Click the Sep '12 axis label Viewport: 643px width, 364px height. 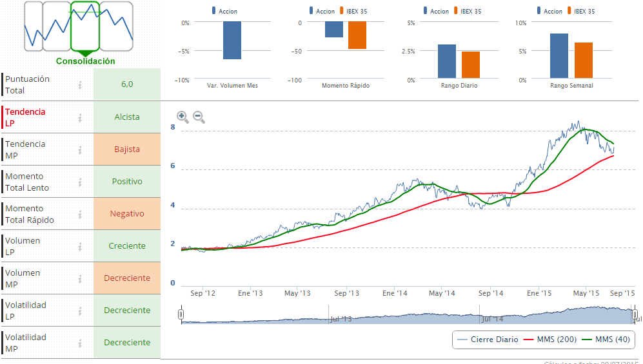coord(203,293)
